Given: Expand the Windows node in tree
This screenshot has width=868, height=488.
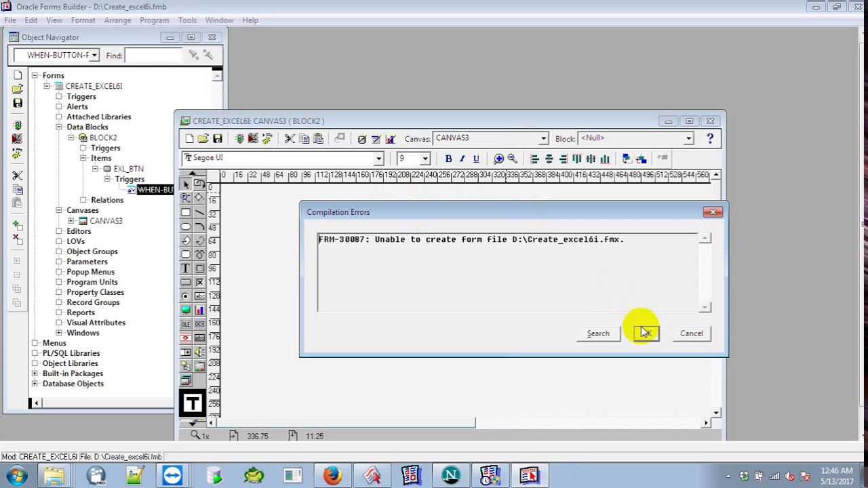Looking at the screenshot, I should pyautogui.click(x=59, y=333).
